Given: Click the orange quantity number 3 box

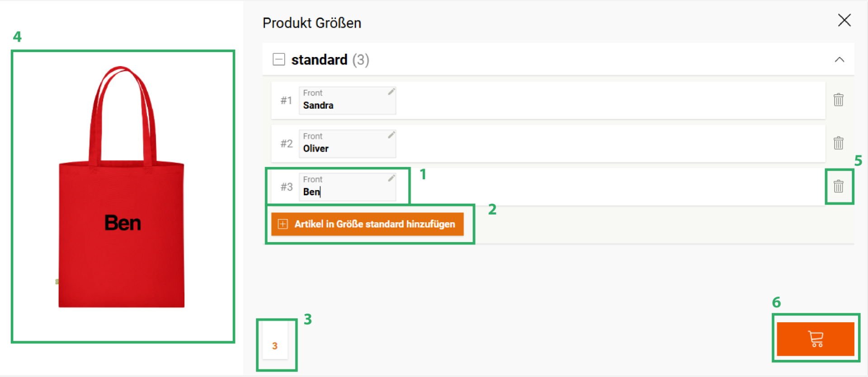Looking at the screenshot, I should click(x=275, y=346).
